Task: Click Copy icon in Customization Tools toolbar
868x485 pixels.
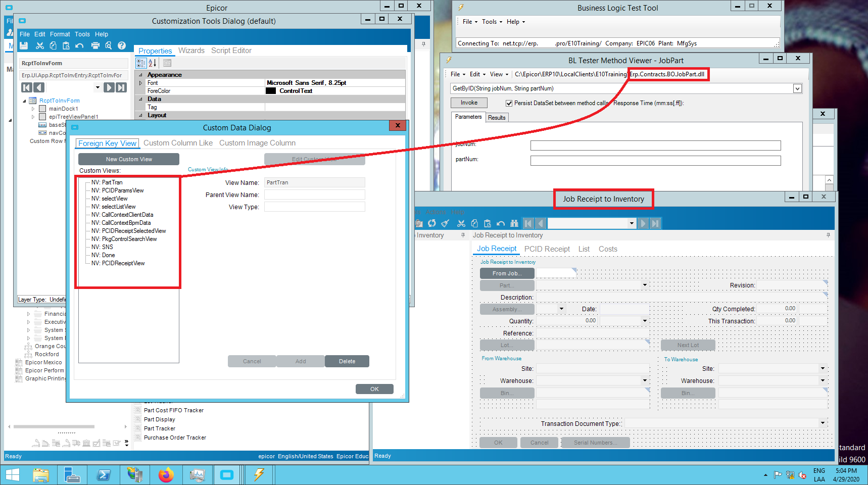Action: tap(53, 45)
